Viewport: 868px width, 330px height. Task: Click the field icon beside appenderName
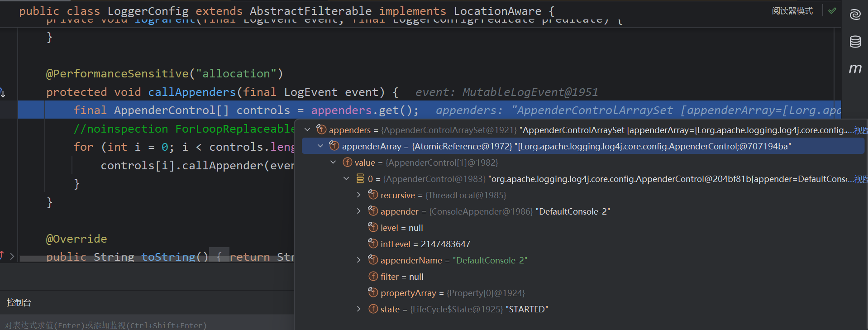373,260
